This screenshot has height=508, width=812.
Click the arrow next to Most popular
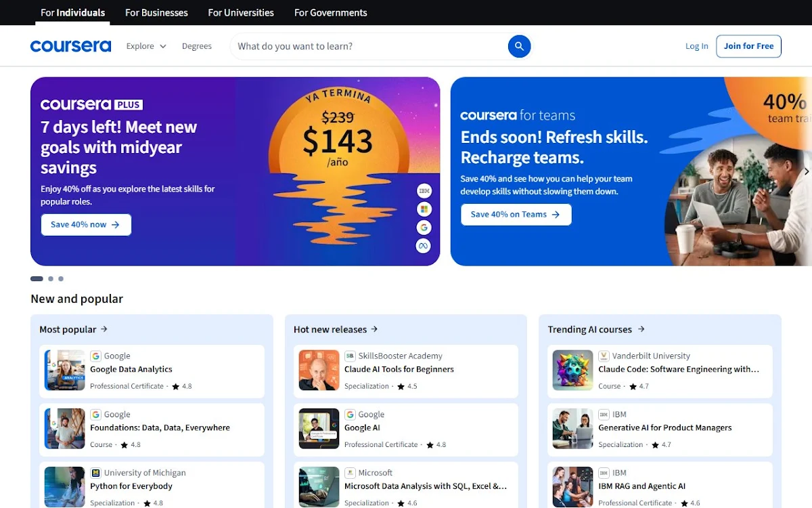pyautogui.click(x=104, y=329)
